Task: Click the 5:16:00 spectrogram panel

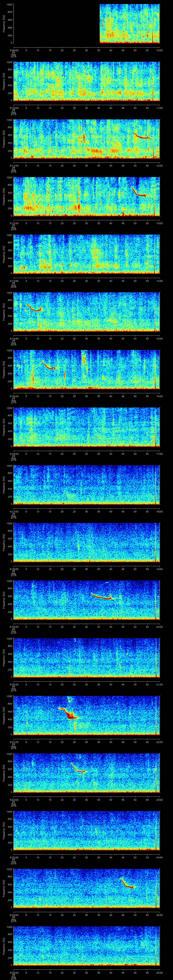Action: (86, 427)
